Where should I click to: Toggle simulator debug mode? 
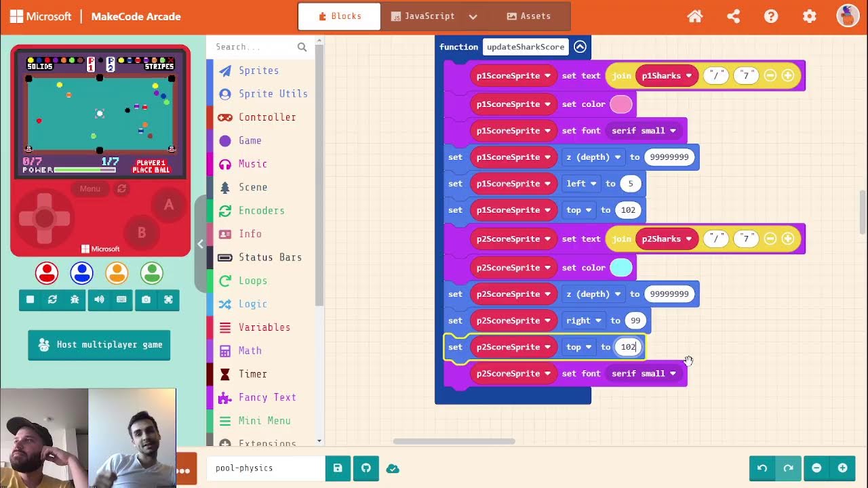coord(75,300)
